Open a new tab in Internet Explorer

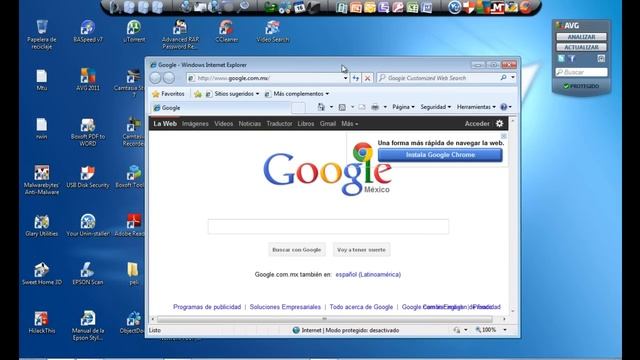pos(298,108)
